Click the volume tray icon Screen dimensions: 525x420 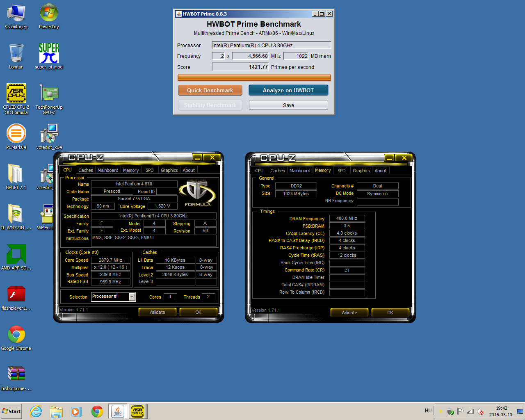pos(480,411)
